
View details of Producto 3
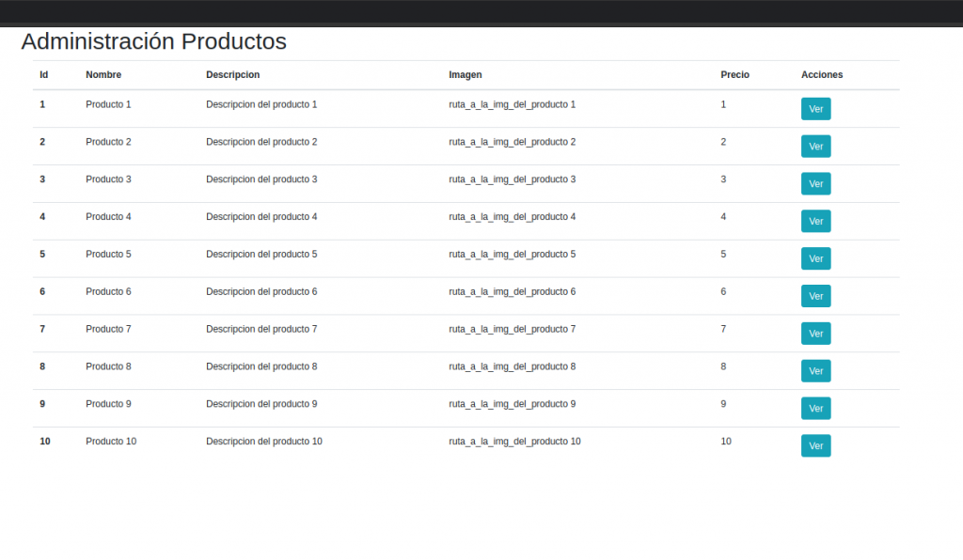(815, 184)
